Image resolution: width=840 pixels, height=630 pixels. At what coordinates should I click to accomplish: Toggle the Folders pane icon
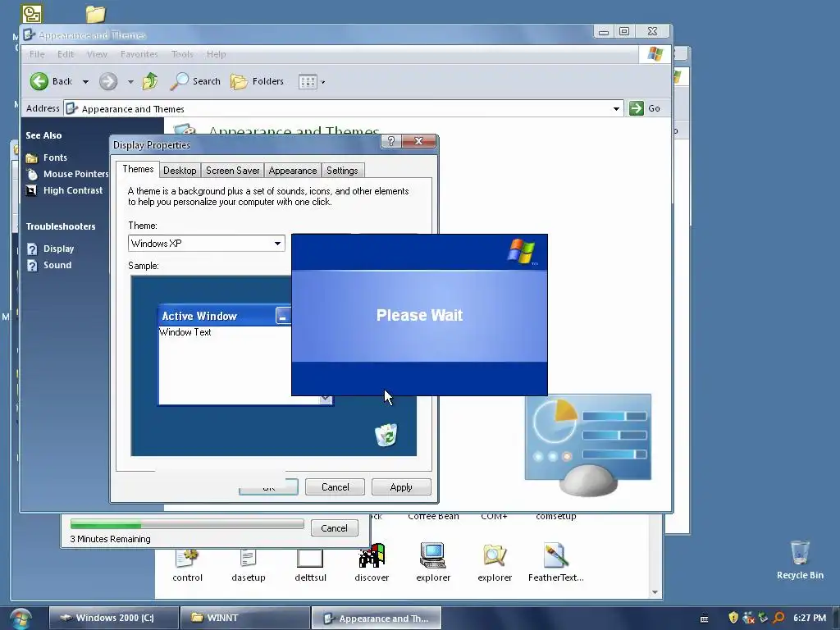coord(239,81)
